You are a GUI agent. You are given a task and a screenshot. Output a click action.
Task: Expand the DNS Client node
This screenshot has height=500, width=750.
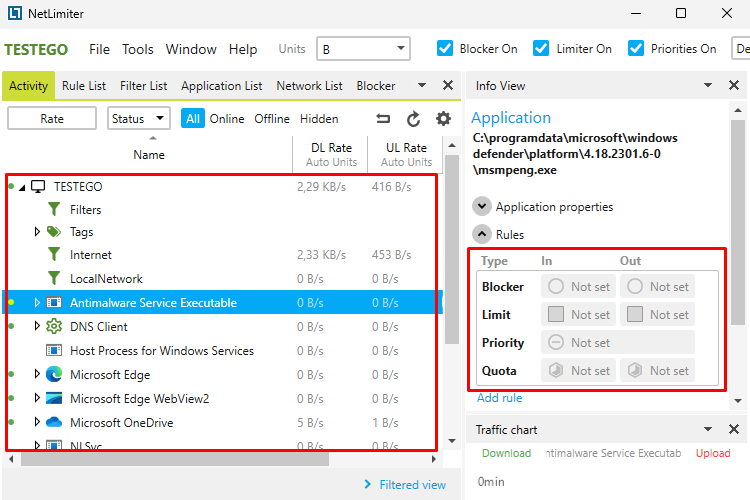(x=37, y=326)
